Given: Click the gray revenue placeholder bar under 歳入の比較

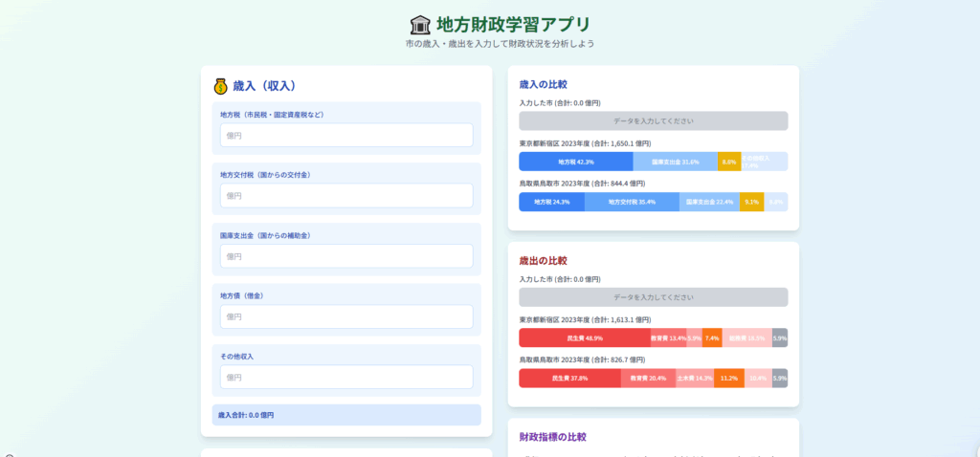Looking at the screenshot, I should point(653,121).
